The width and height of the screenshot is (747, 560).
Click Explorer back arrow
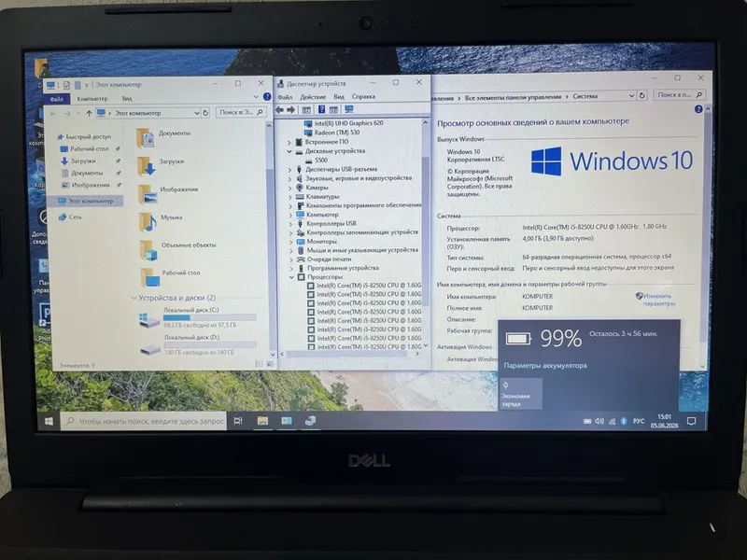point(53,114)
